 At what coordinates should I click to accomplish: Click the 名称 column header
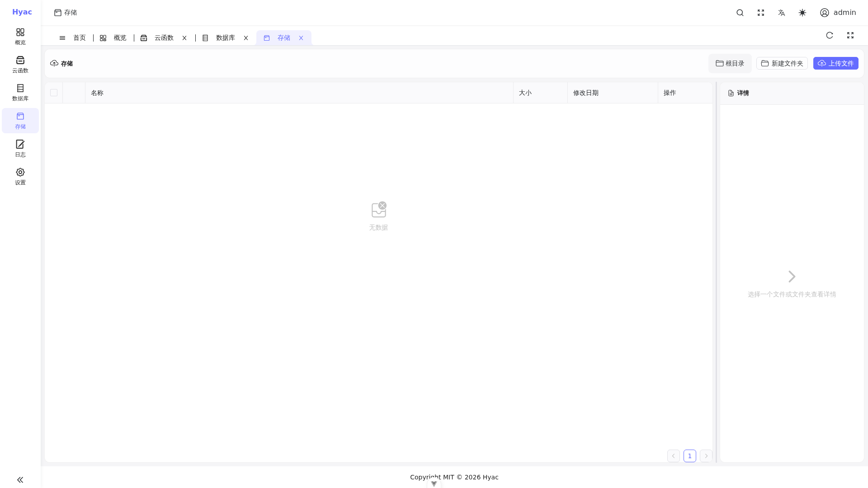click(x=299, y=93)
